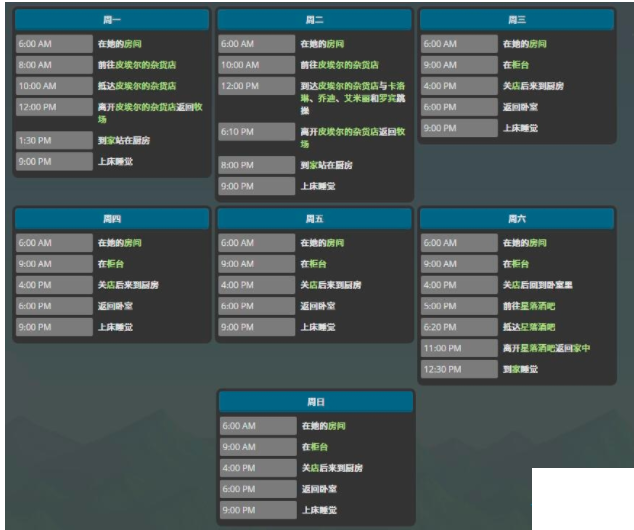Click the 周五 schedule header
The width and height of the screenshot is (634, 530).
[x=314, y=219]
